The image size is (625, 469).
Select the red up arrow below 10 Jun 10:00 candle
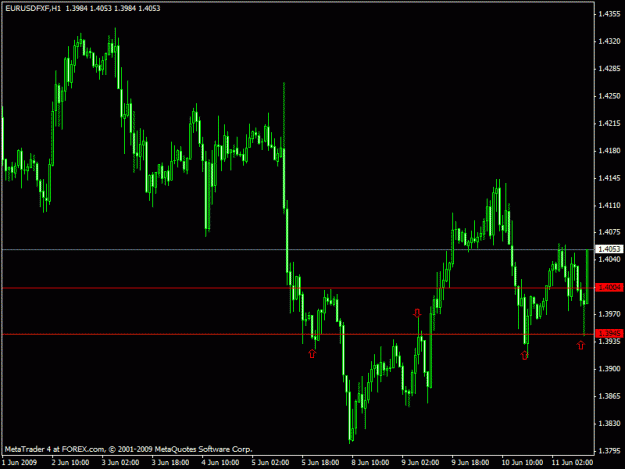coord(525,355)
